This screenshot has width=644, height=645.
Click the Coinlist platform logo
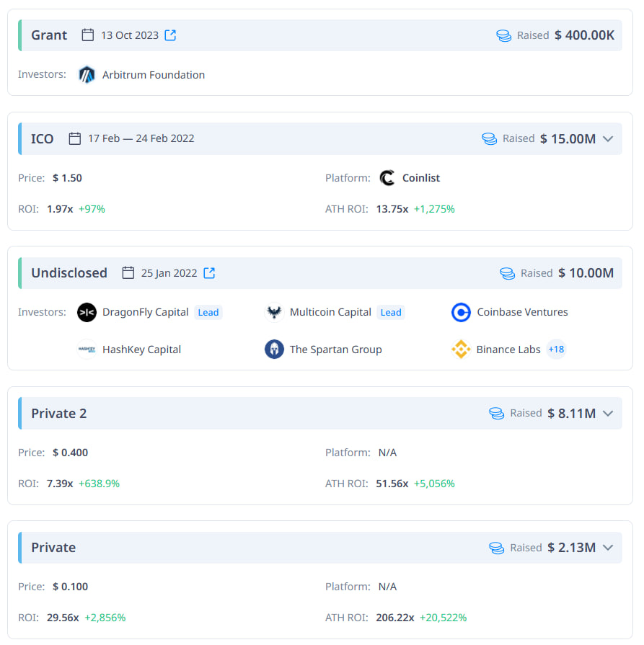pos(387,178)
